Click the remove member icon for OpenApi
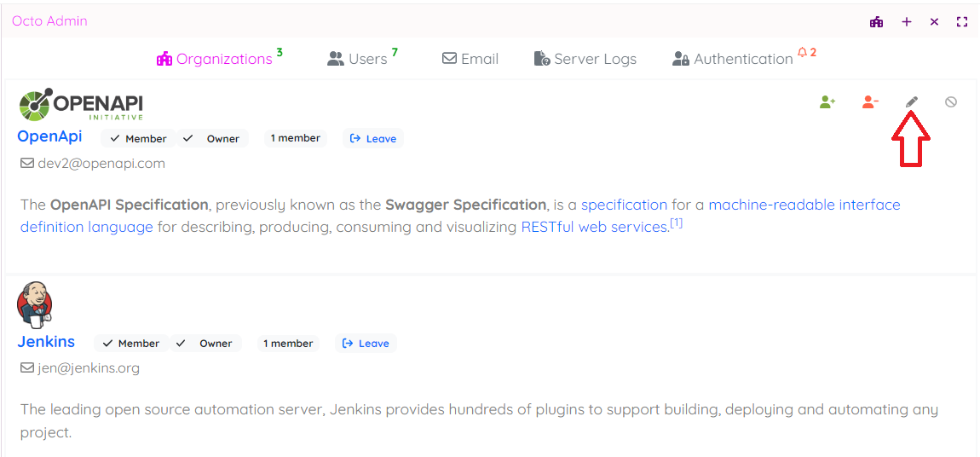This screenshot has width=980, height=457. tap(869, 102)
